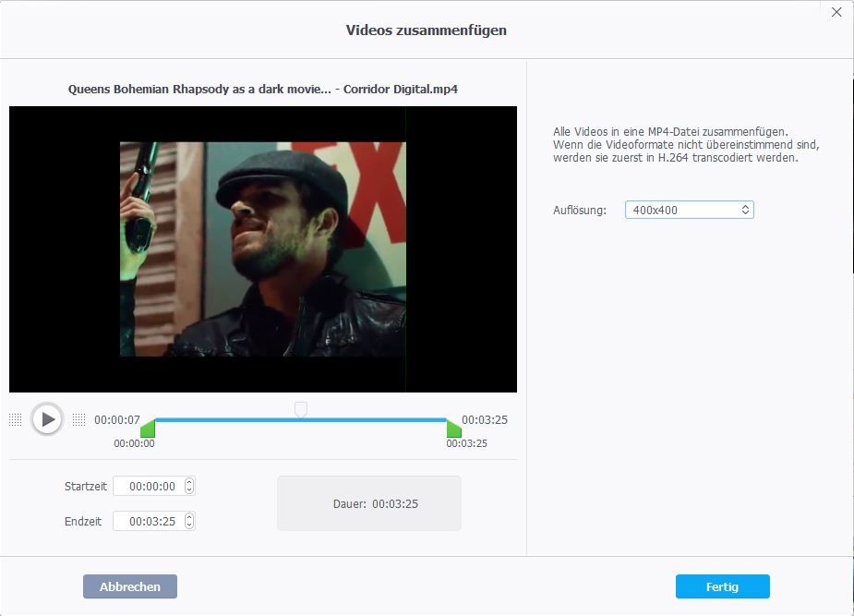854x616 pixels.
Task: Adjust the Startzeit stepper arrows
Action: tap(189, 486)
